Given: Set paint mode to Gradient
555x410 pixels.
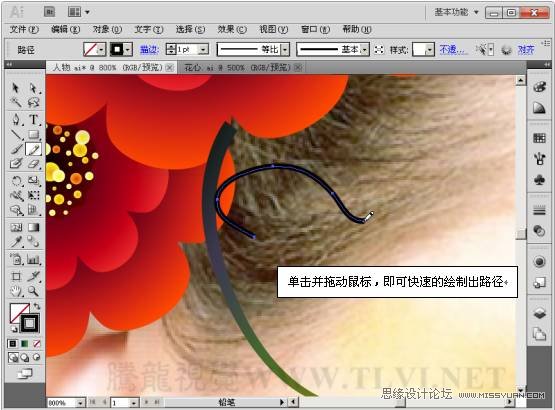Looking at the screenshot, I should tap(25, 344).
